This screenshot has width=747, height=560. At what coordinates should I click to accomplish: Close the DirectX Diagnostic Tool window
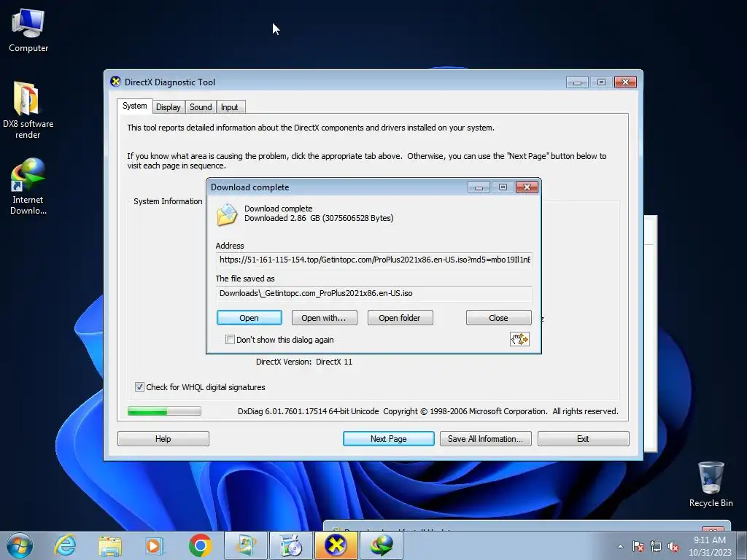(625, 82)
